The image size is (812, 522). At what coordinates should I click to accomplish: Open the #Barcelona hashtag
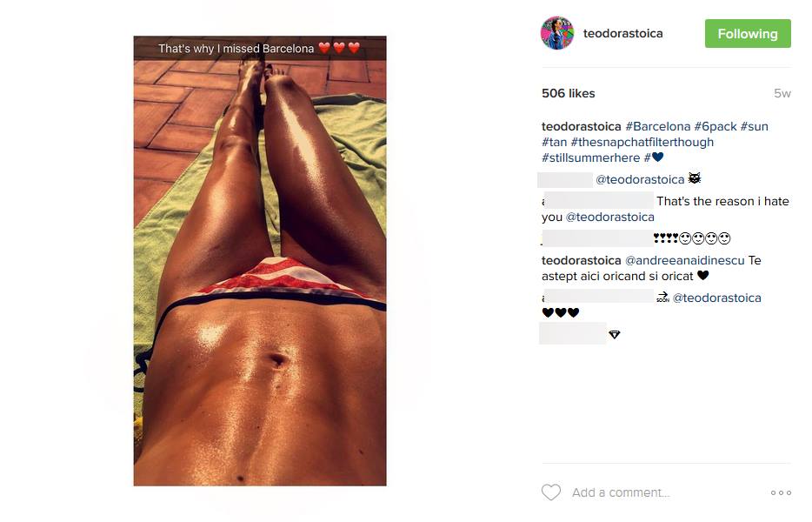pos(657,126)
